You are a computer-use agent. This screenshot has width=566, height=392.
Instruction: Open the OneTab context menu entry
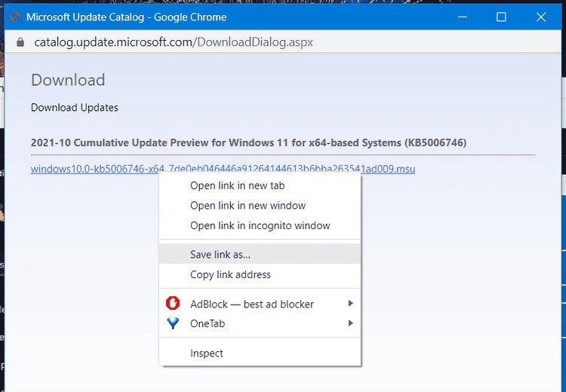(x=260, y=323)
